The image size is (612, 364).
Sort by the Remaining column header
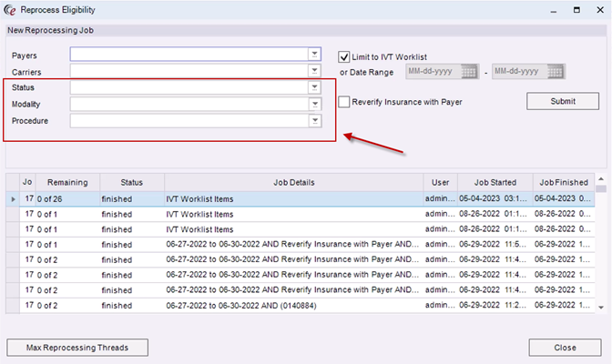coord(67,182)
